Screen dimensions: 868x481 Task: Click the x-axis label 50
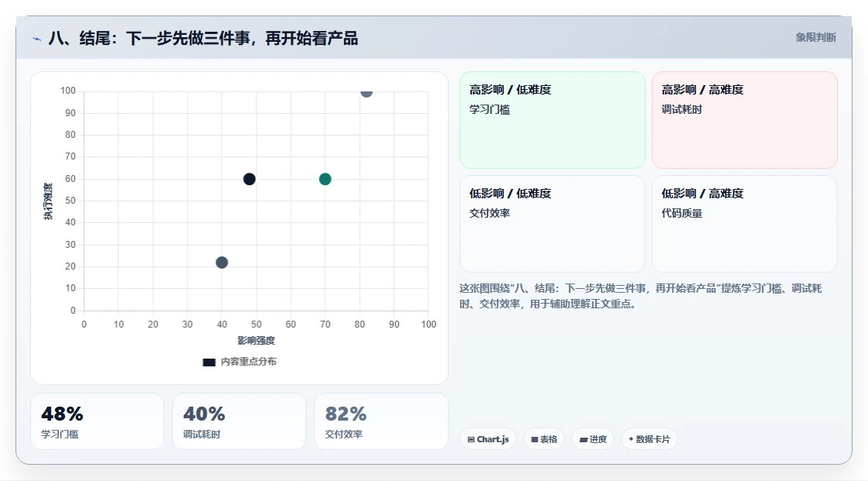pyautogui.click(x=257, y=325)
